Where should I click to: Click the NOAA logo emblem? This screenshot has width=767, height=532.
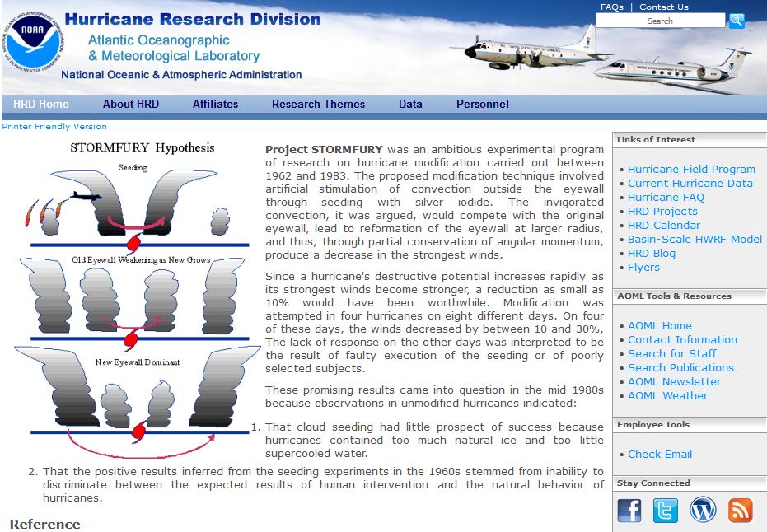coord(33,42)
